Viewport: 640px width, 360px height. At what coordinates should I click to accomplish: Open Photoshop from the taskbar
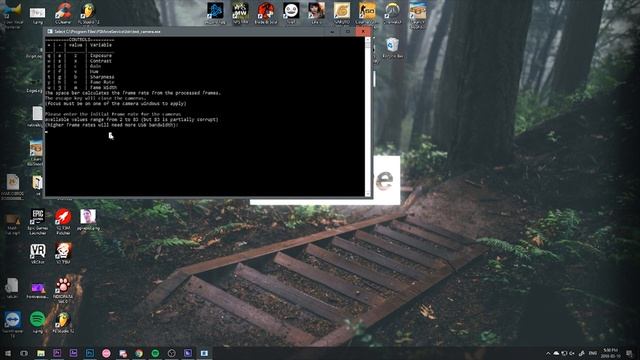[x=89, y=353]
